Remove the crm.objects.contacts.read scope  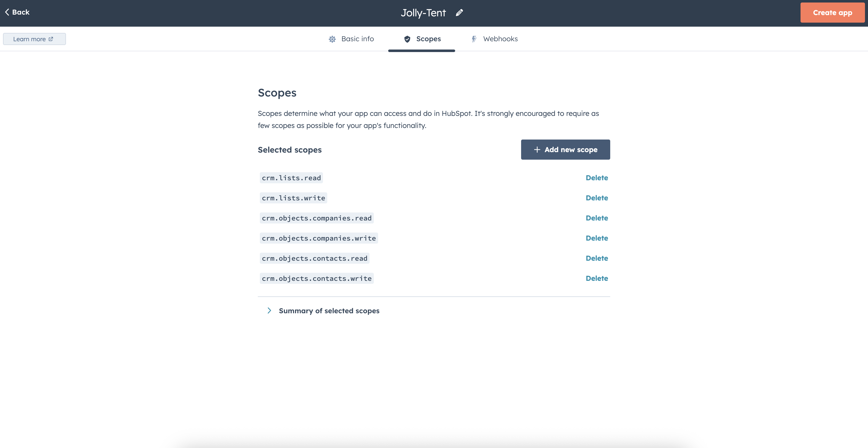(x=596, y=258)
